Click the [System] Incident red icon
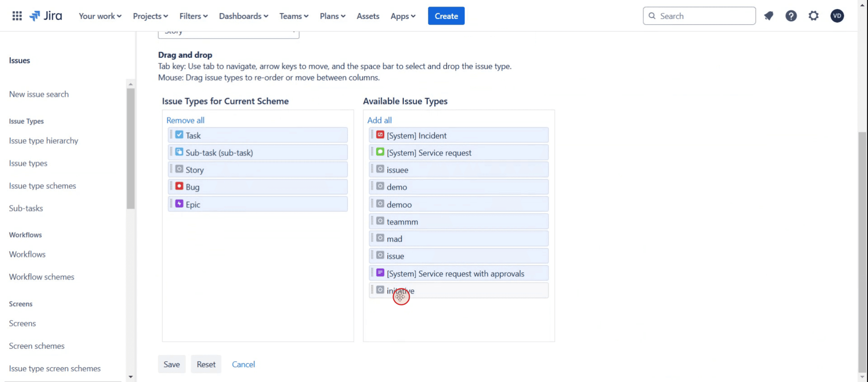 point(380,135)
